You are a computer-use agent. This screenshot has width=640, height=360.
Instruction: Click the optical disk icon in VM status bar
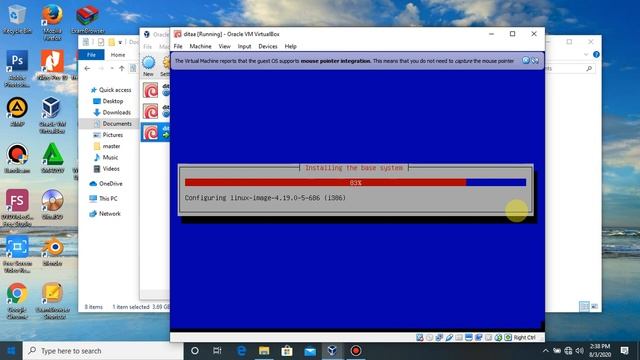[429, 338]
